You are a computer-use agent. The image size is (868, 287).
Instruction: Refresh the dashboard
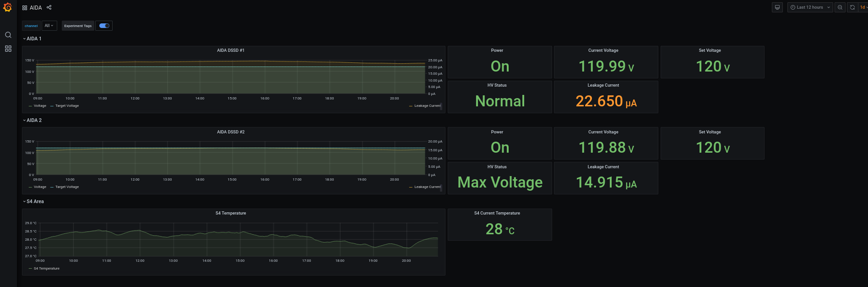[852, 7]
